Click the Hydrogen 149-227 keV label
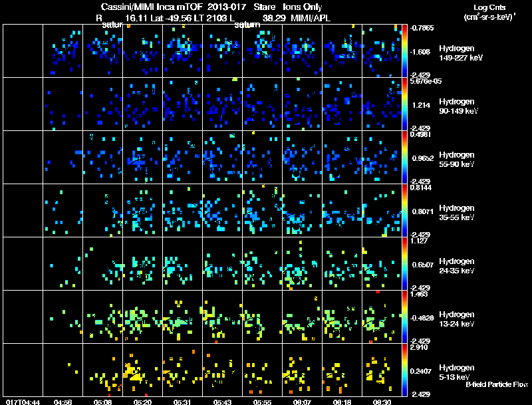This screenshot has width=532, height=405. (460, 53)
